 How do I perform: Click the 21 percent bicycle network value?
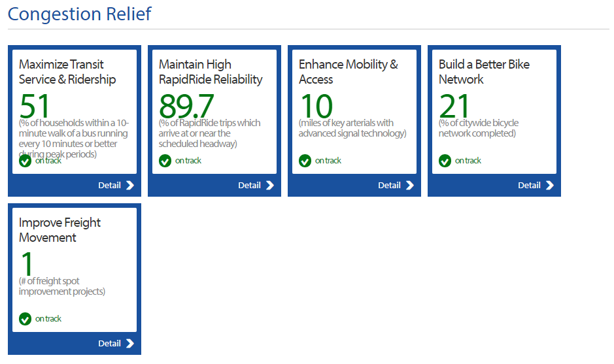pyautogui.click(x=455, y=105)
